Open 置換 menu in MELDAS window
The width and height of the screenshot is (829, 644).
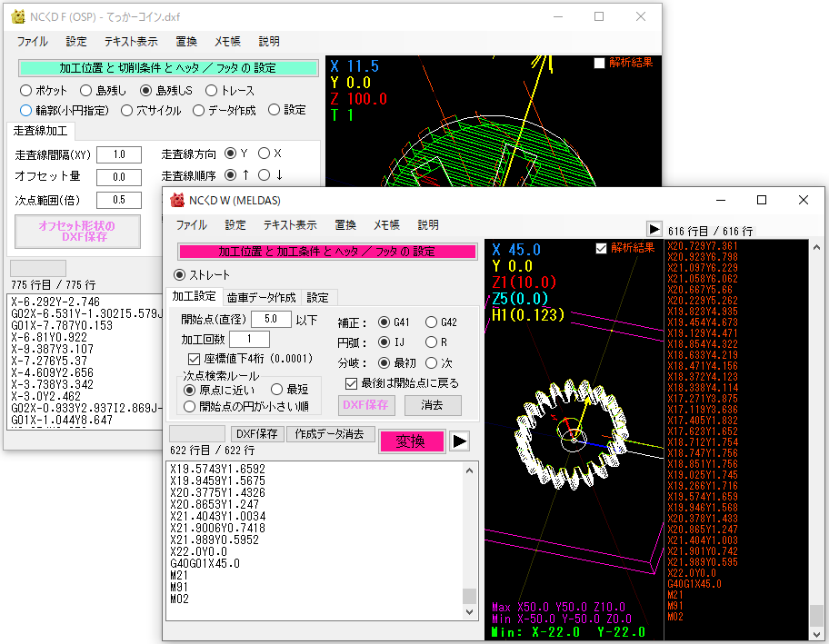345,225
